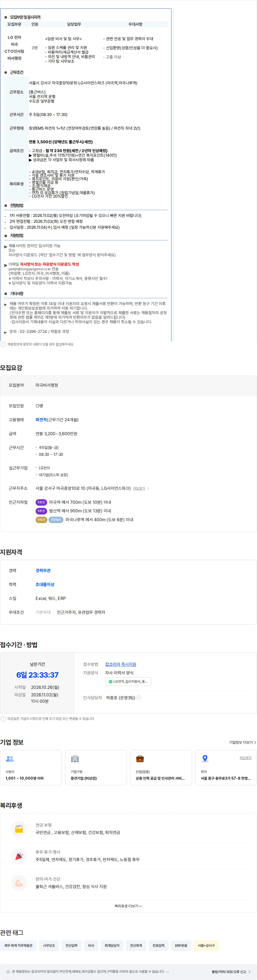Click the 연봉 3,200~3,600만원 salary text
This screenshot has width=257, height=980.
coord(56,434)
